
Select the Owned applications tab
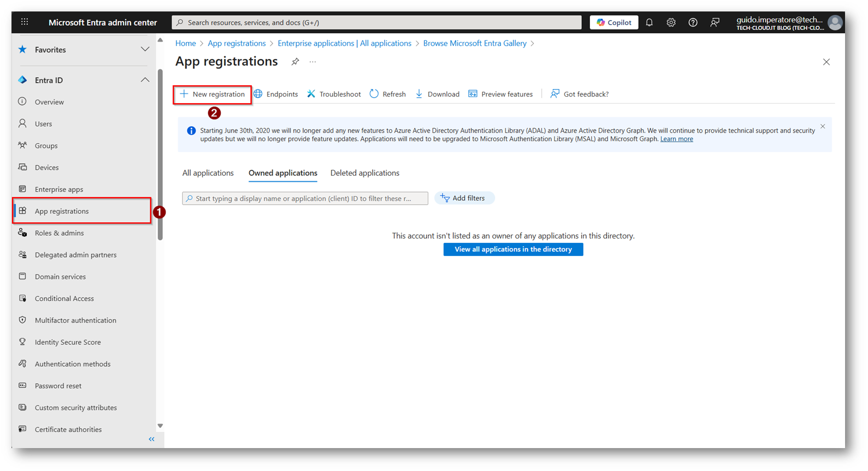pyautogui.click(x=283, y=173)
